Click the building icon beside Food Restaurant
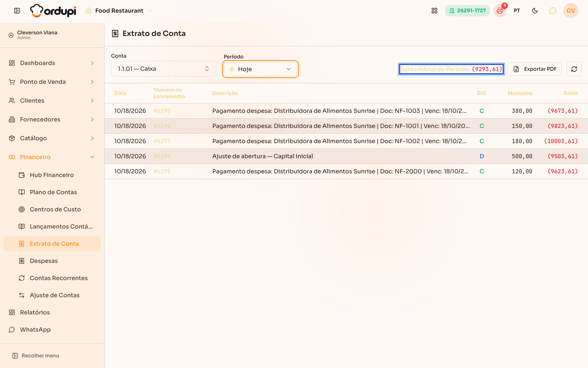 tap(89, 11)
